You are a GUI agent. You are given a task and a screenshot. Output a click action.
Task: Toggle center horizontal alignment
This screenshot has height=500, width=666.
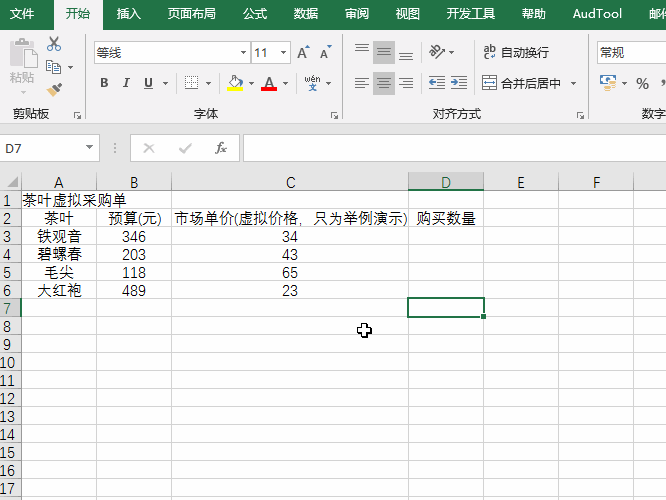point(384,83)
